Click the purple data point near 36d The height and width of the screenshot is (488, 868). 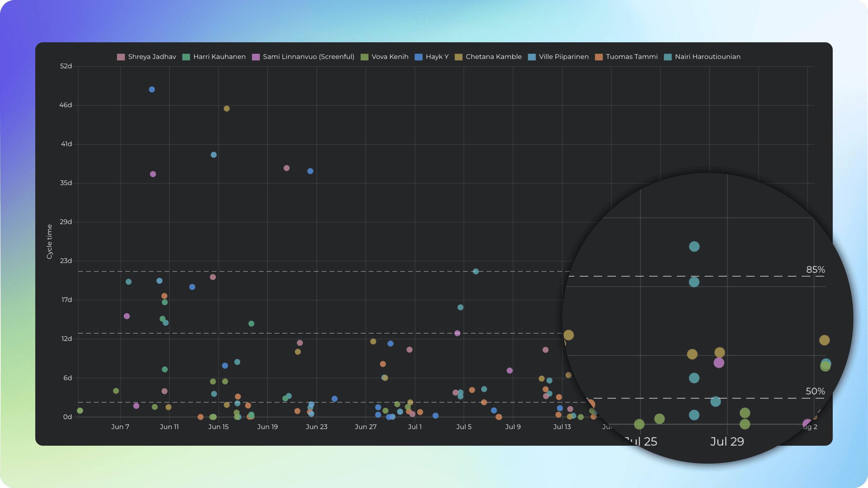click(x=153, y=174)
